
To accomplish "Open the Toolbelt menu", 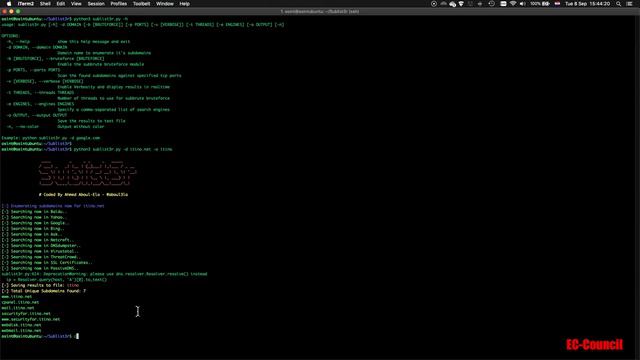I will [141, 4].
